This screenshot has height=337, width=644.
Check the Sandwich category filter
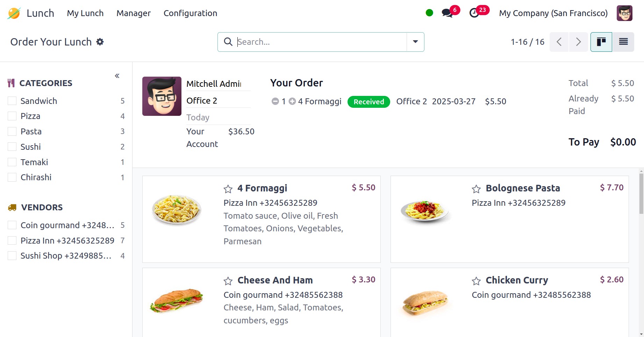12,101
